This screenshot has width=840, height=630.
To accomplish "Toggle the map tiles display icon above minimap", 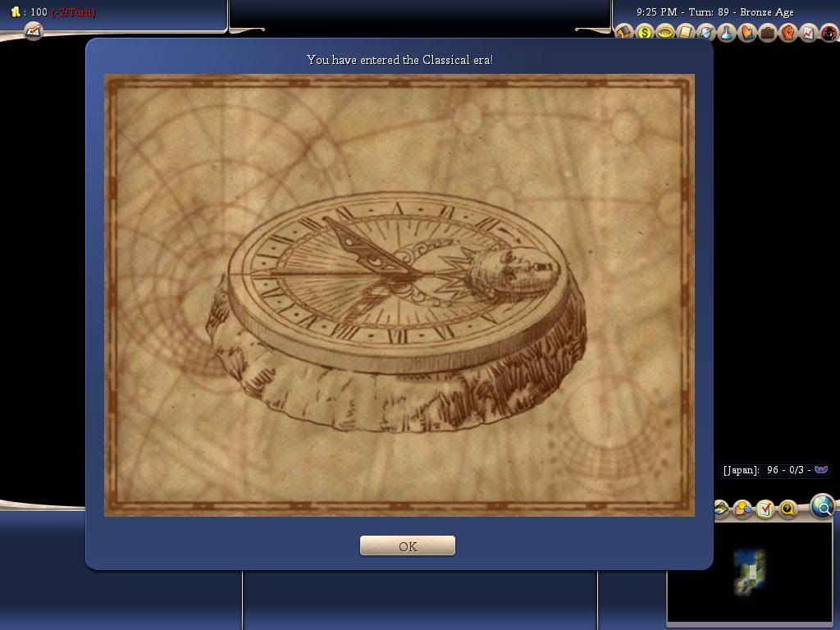I will (722, 508).
